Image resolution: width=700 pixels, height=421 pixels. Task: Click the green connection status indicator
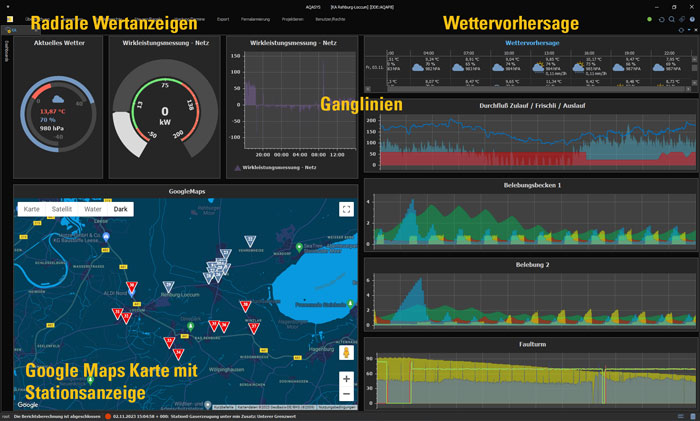pyautogui.click(x=650, y=19)
